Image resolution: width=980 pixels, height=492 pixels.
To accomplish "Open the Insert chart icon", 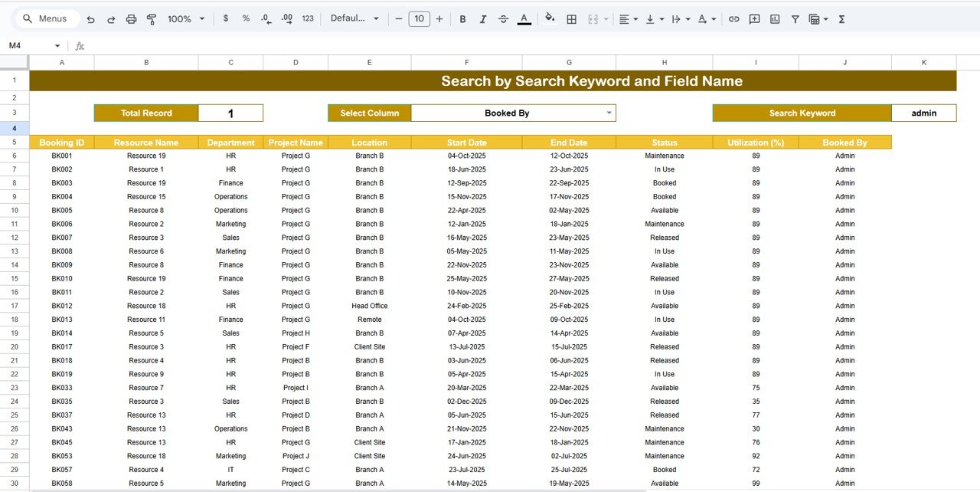I will tap(774, 18).
